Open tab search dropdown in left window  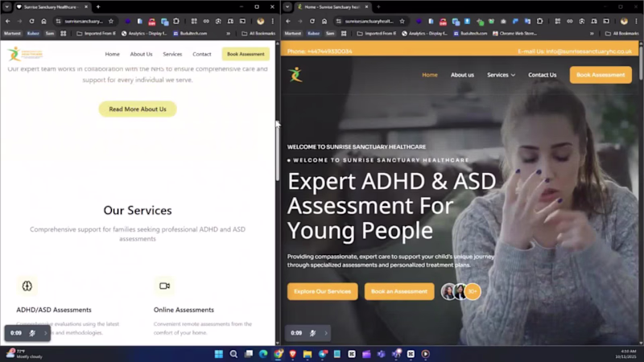click(x=7, y=7)
